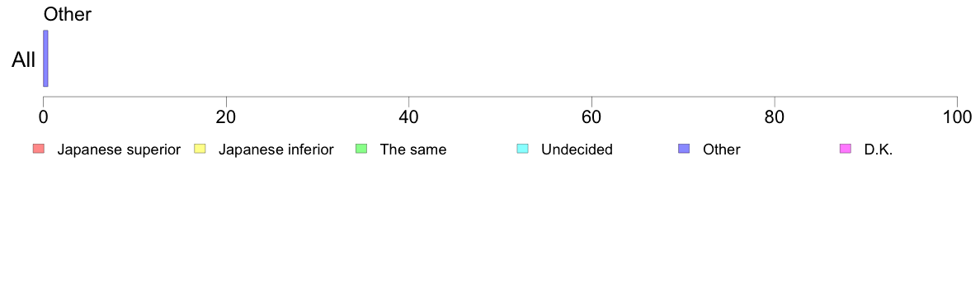Image resolution: width=980 pixels, height=304 pixels.
Task: Select The same legend label
Action: [x=413, y=150]
